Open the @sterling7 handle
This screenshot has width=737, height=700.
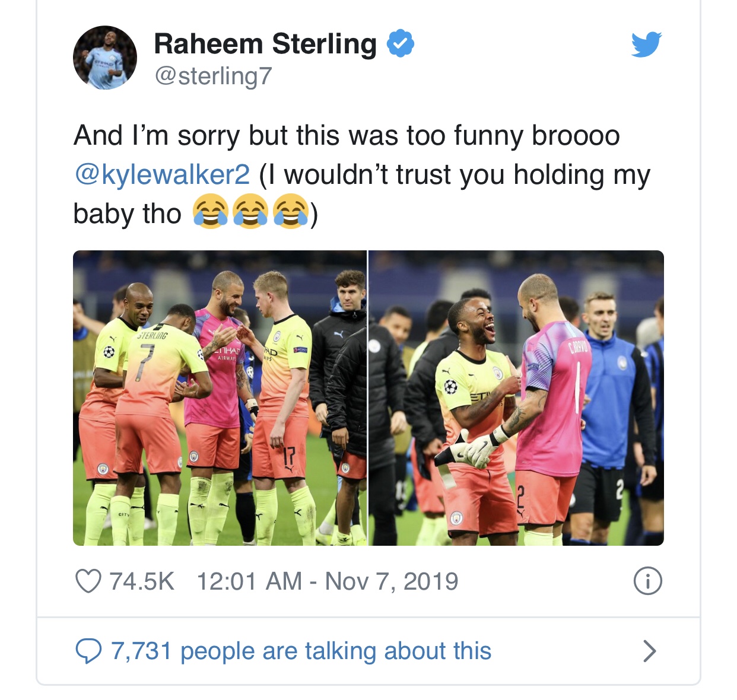[x=213, y=76]
